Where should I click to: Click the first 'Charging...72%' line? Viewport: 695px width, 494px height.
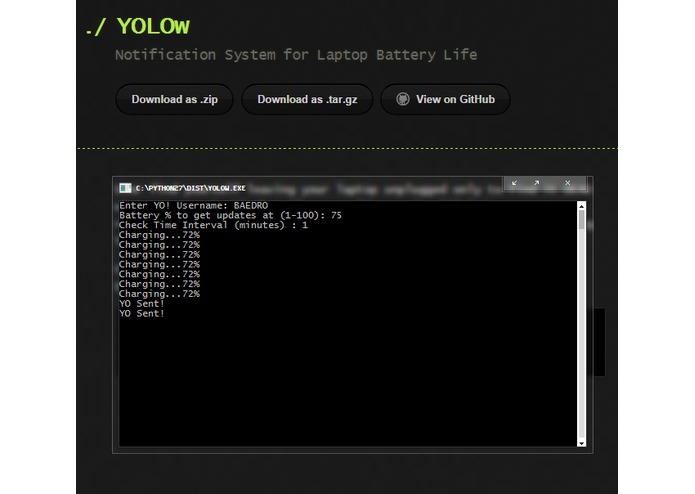click(x=159, y=235)
